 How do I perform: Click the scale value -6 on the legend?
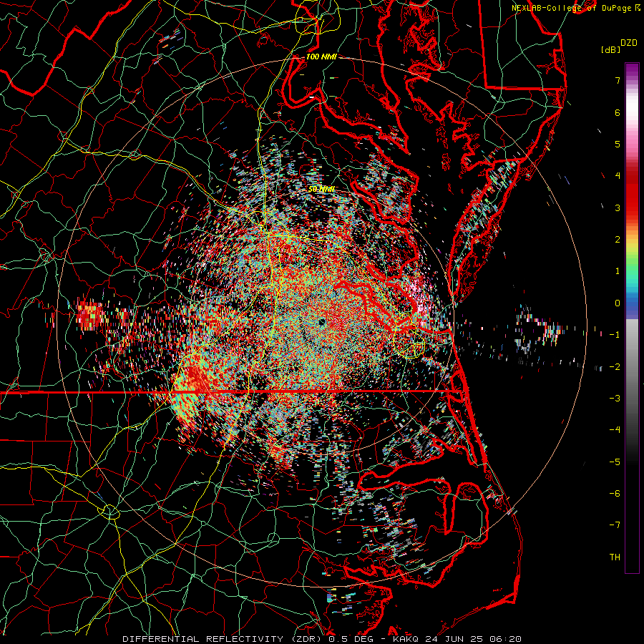[x=615, y=494]
